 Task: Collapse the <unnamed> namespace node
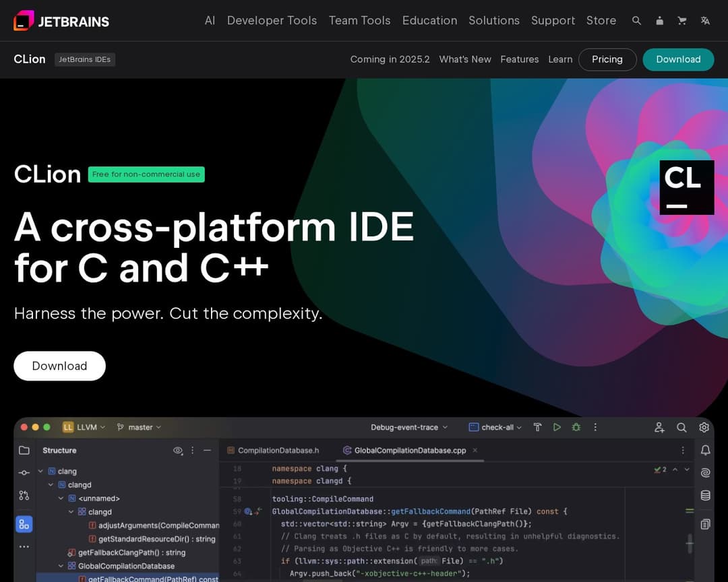tap(61, 498)
